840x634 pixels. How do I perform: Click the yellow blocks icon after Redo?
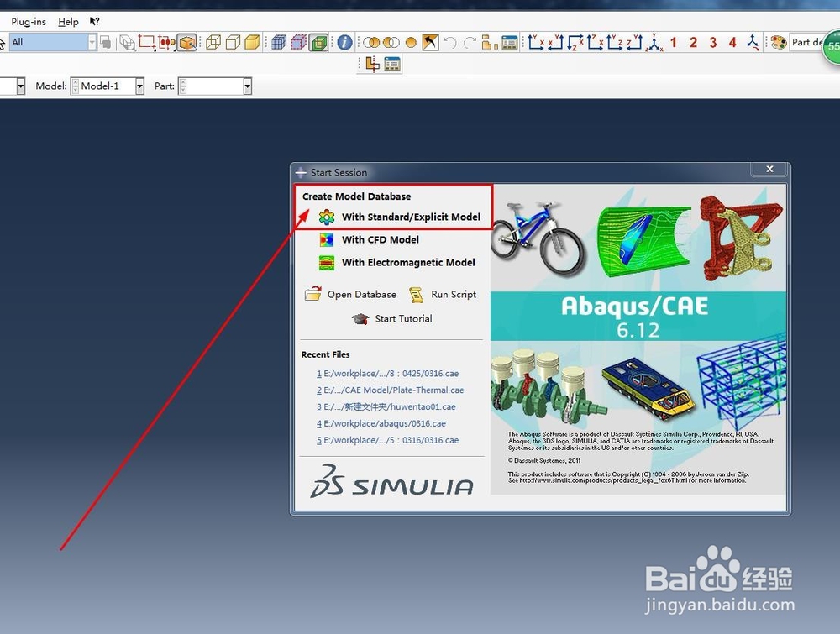(490, 42)
